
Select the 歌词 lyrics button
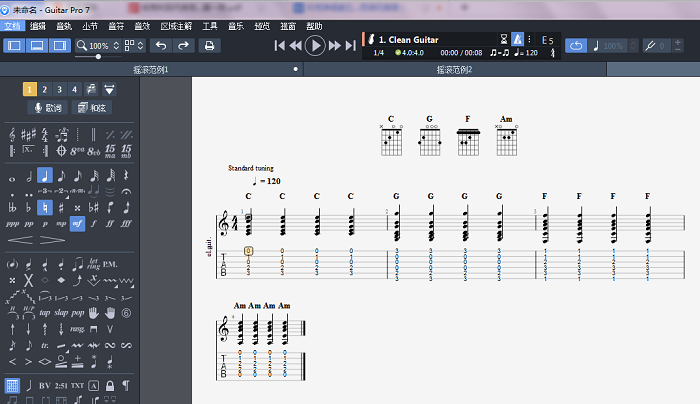click(48, 107)
